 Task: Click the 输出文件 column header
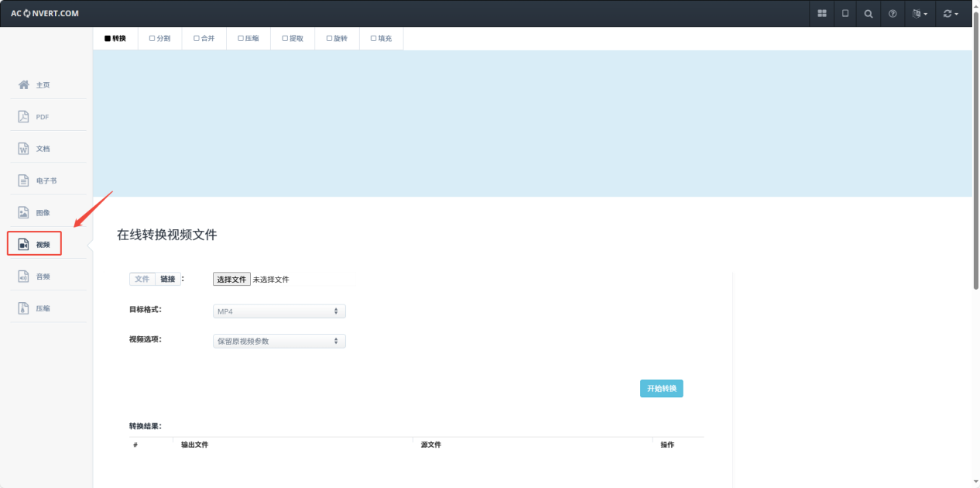pos(194,445)
